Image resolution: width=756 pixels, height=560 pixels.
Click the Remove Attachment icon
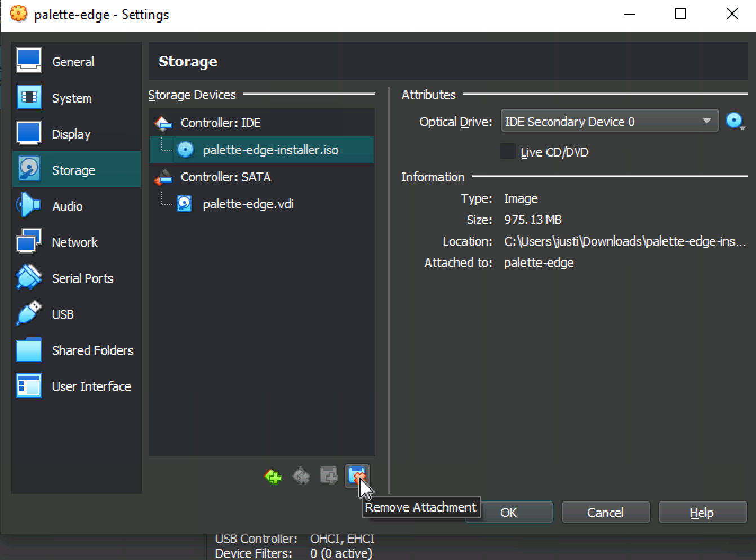357,476
